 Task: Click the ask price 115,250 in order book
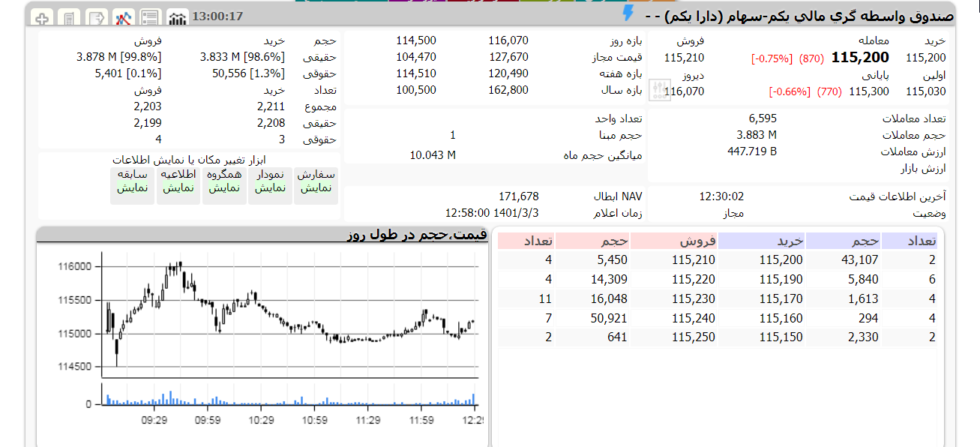tap(694, 337)
